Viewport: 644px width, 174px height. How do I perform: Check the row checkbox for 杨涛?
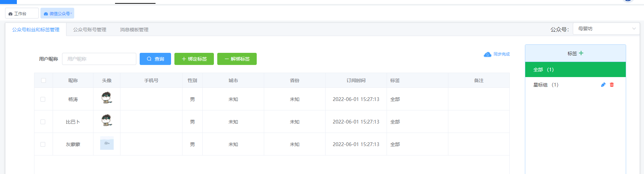43,99
